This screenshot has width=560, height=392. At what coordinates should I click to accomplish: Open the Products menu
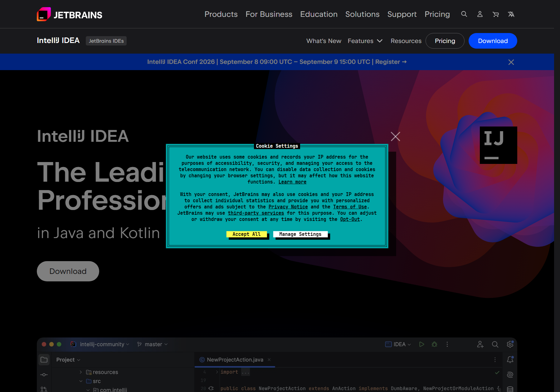(x=221, y=14)
